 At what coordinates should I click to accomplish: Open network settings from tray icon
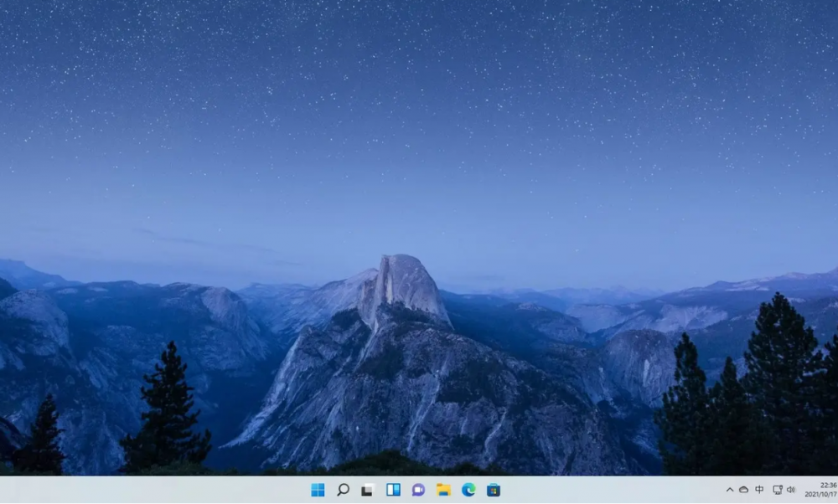point(777,490)
